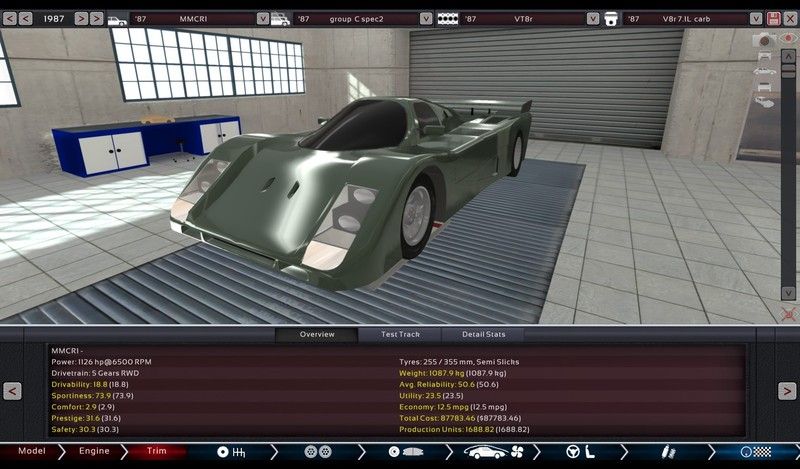800x469 pixels.
Task: Click the Comfort: 2.9 stat
Action: (83, 407)
